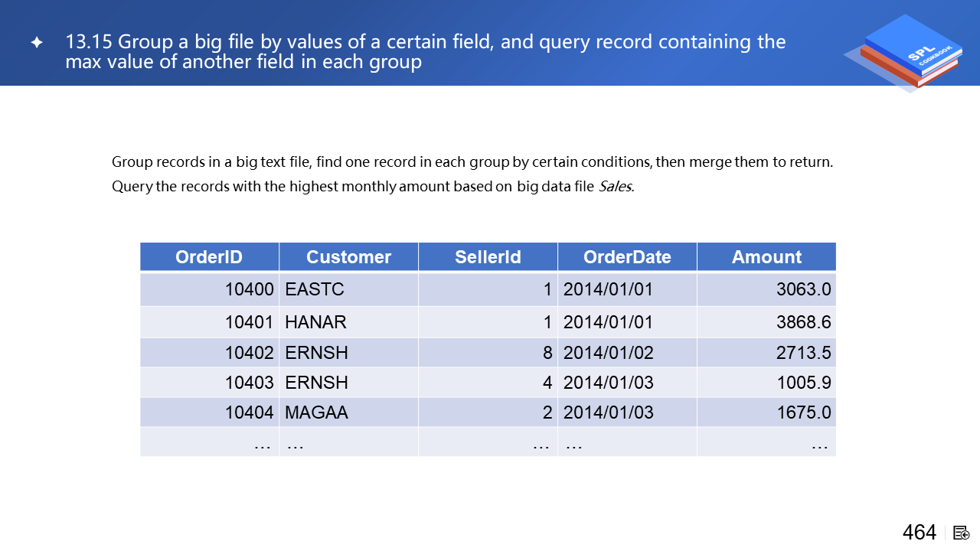The width and height of the screenshot is (980, 551).
Task: Click the SPL Cookbook book logo
Action: click(902, 52)
